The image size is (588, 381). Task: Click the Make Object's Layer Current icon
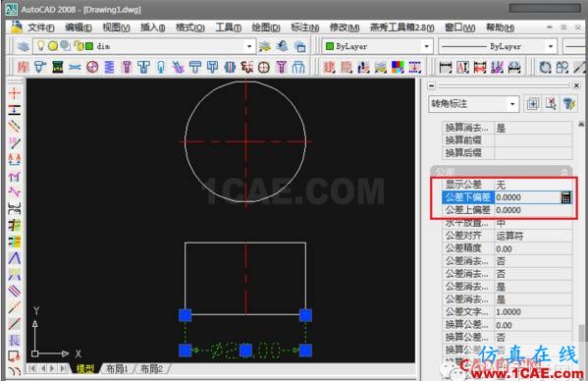click(265, 46)
